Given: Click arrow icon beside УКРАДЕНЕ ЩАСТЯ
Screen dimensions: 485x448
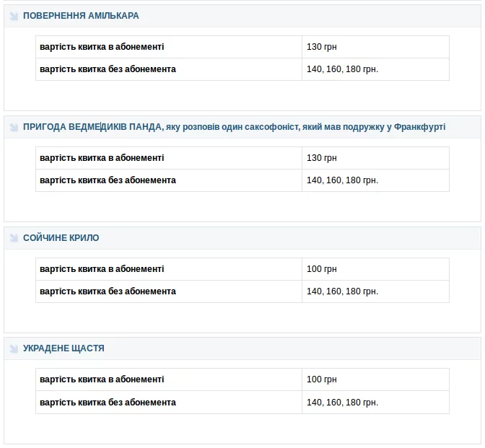Looking at the screenshot, I should tap(14, 348).
